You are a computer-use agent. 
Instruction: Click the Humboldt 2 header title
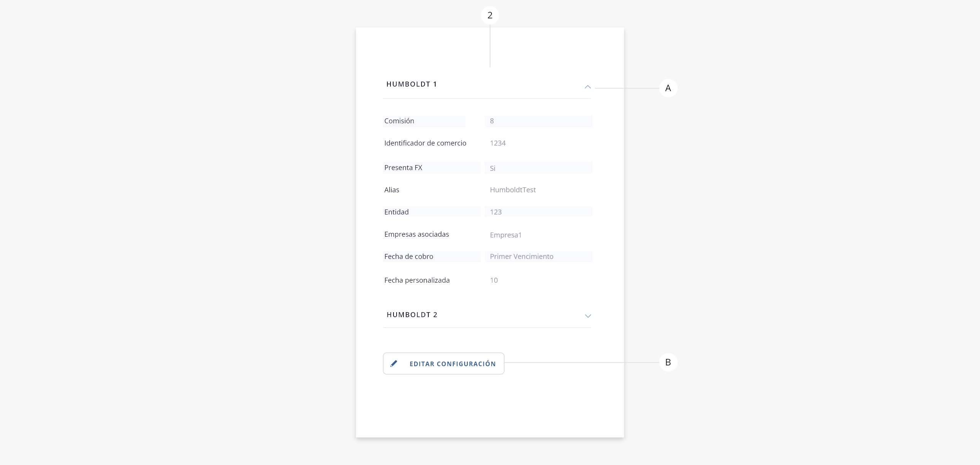click(412, 315)
